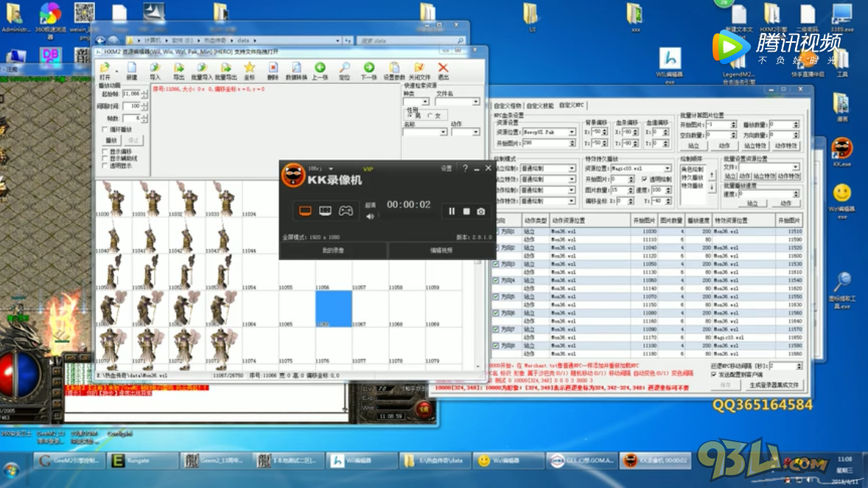Click the 导入 import toolbar icon
The image size is (868, 488).
click(x=155, y=70)
